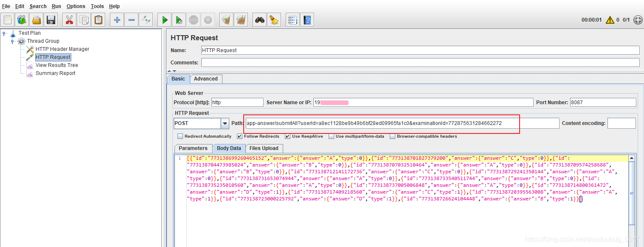
Task: Switch to the Parameters tab
Action: click(x=193, y=148)
